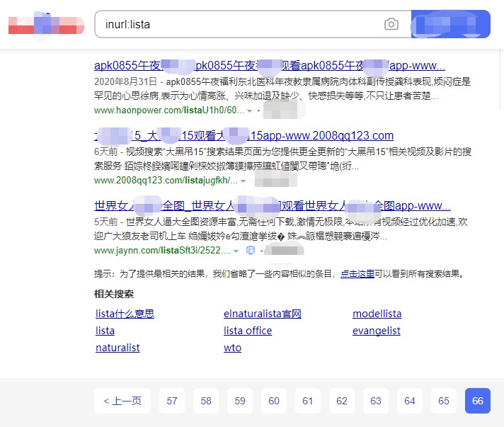Open result title ending with www.2008qq123.com
The height and width of the screenshot is (427, 504).
click(244, 135)
